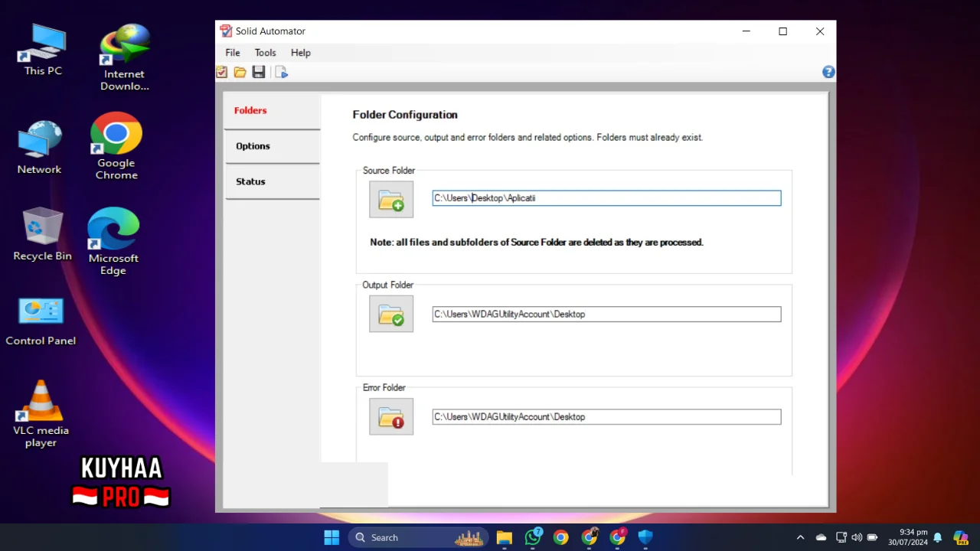This screenshot has height=551, width=980.
Task: Switch to the Status tab
Action: coord(273,181)
